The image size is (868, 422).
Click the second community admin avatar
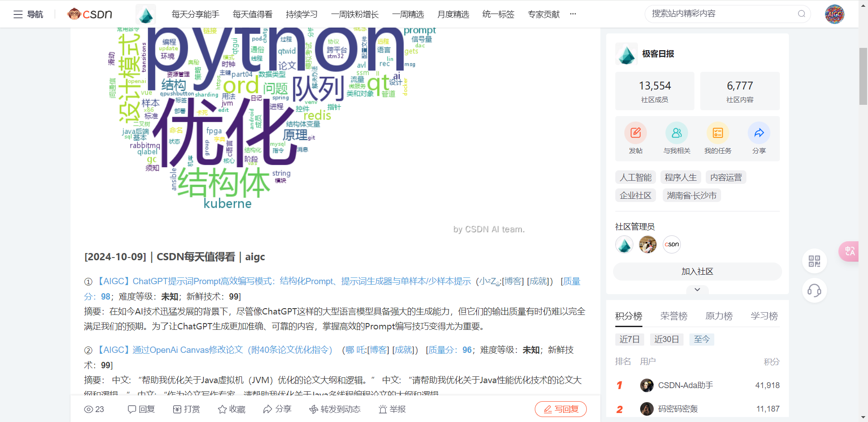click(648, 244)
